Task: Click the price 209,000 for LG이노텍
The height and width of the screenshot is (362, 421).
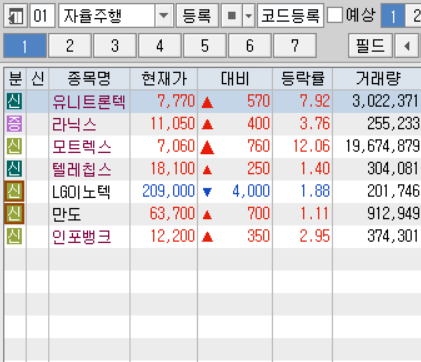Action: [169, 191]
